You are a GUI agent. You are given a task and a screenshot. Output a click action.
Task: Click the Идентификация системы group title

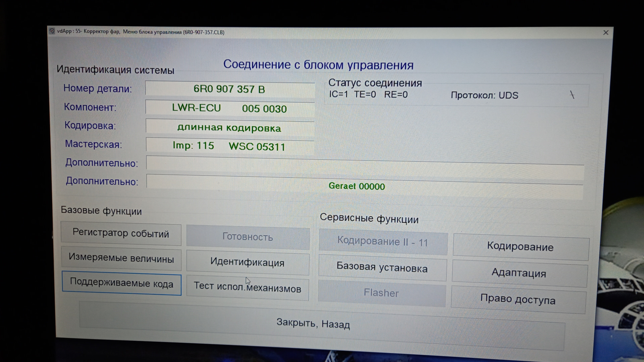(x=115, y=70)
